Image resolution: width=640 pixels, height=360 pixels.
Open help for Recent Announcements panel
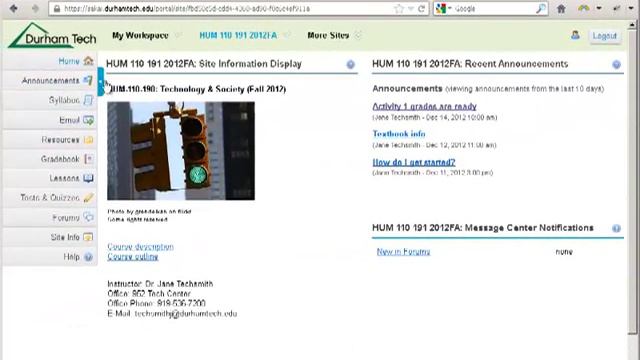(x=616, y=64)
